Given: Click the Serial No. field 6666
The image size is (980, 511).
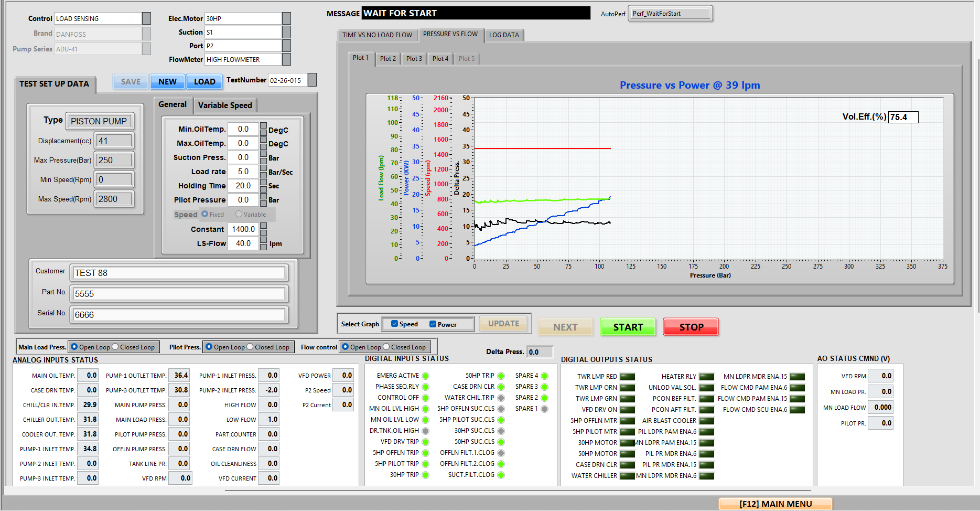Looking at the screenshot, I should (x=179, y=315).
